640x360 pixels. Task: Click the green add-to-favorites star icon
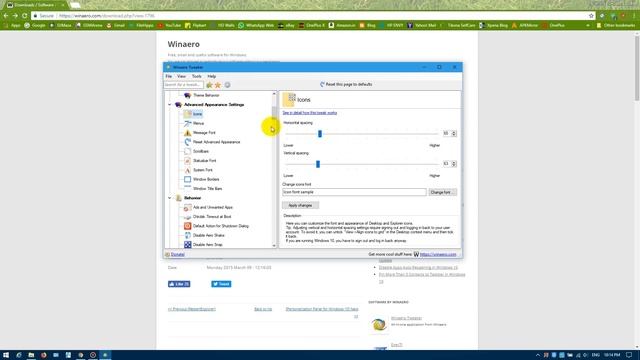[209, 85]
